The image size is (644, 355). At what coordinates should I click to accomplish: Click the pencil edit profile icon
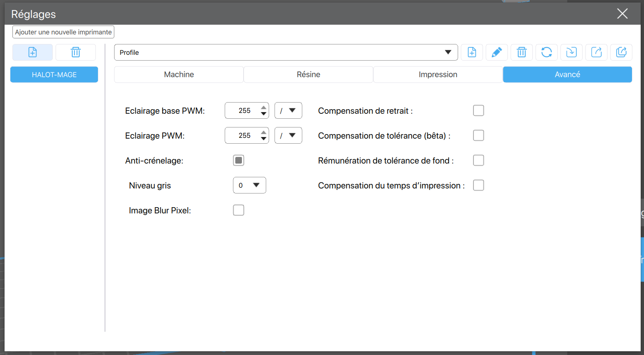click(497, 52)
